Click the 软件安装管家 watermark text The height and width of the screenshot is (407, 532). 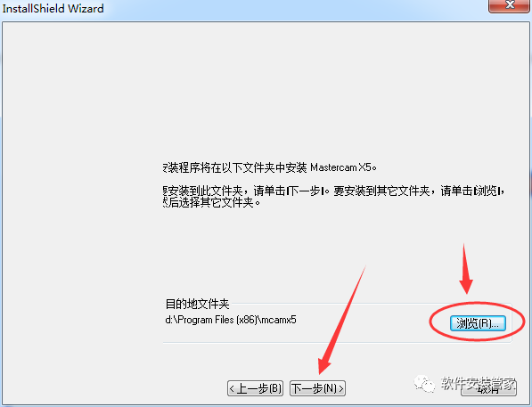479,383
